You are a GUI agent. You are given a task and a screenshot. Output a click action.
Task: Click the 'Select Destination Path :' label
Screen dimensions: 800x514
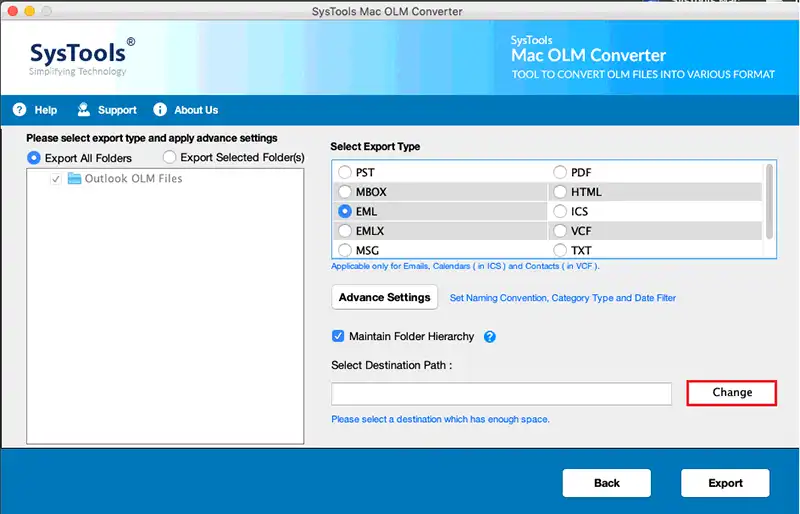tap(391, 365)
